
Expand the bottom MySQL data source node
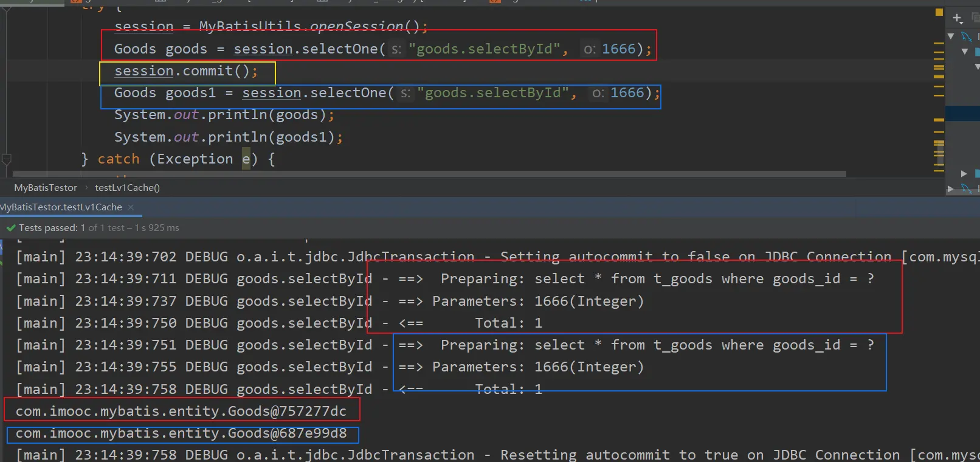951,190
